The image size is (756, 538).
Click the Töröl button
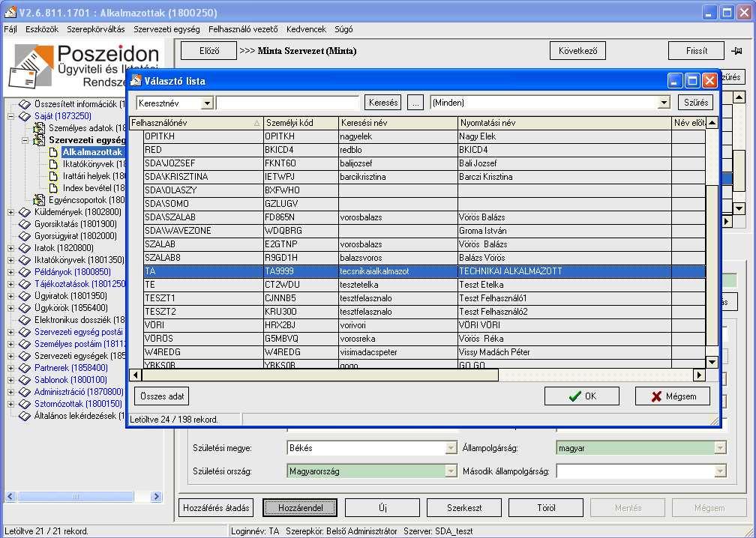(x=546, y=508)
